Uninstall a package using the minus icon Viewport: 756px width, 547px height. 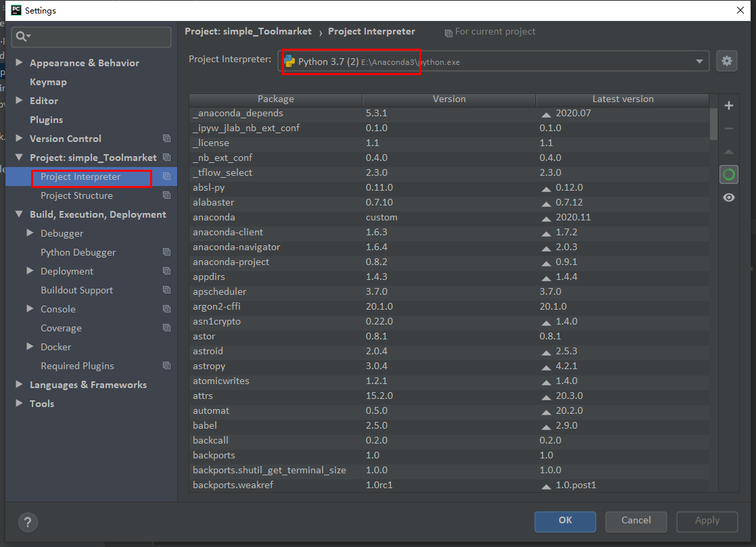click(728, 128)
